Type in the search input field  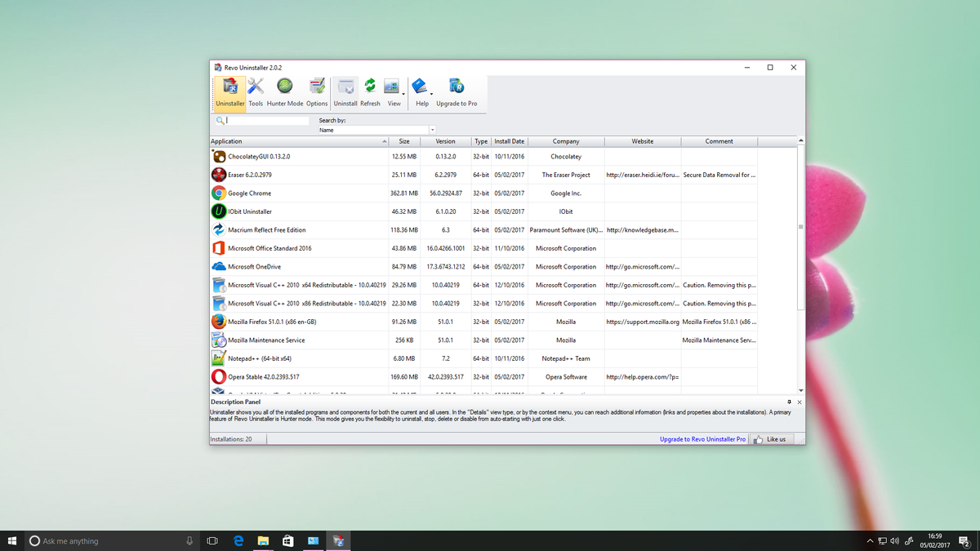(x=263, y=120)
